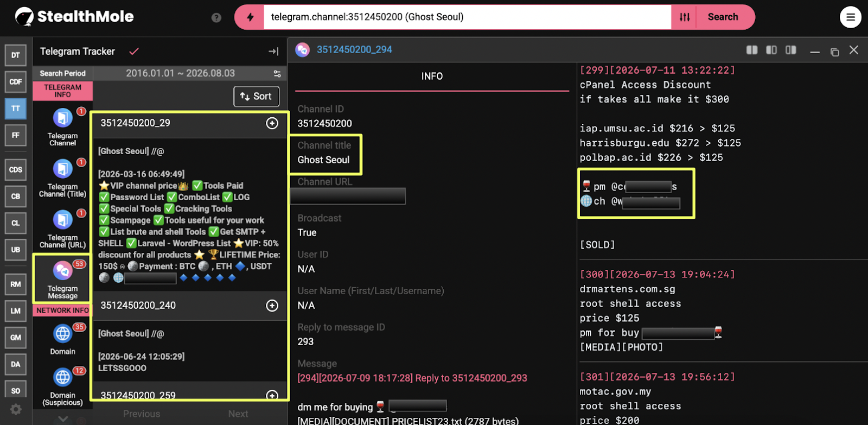This screenshot has width=868, height=425.
Task: Select the LM sidebar module
Action: coord(16,311)
